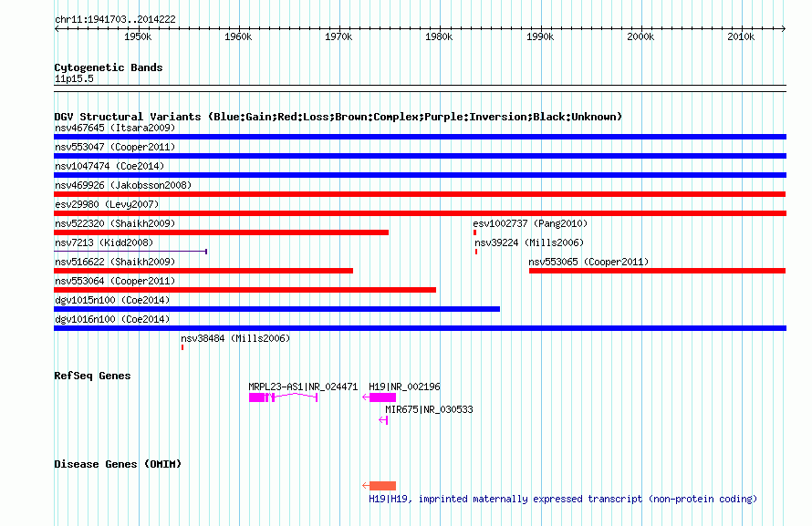Click the nsv1047474 (Coe2014) gain bar
The height and width of the screenshot is (526, 812).
420,175
